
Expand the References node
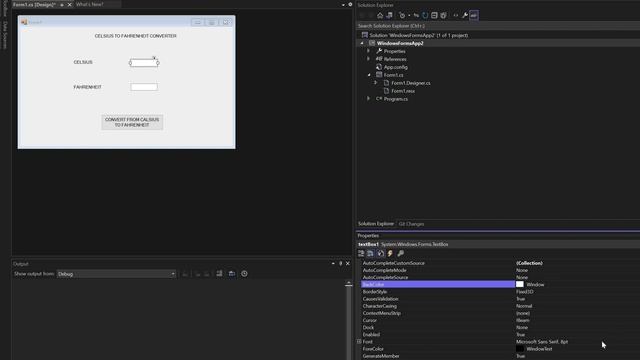tap(369, 59)
